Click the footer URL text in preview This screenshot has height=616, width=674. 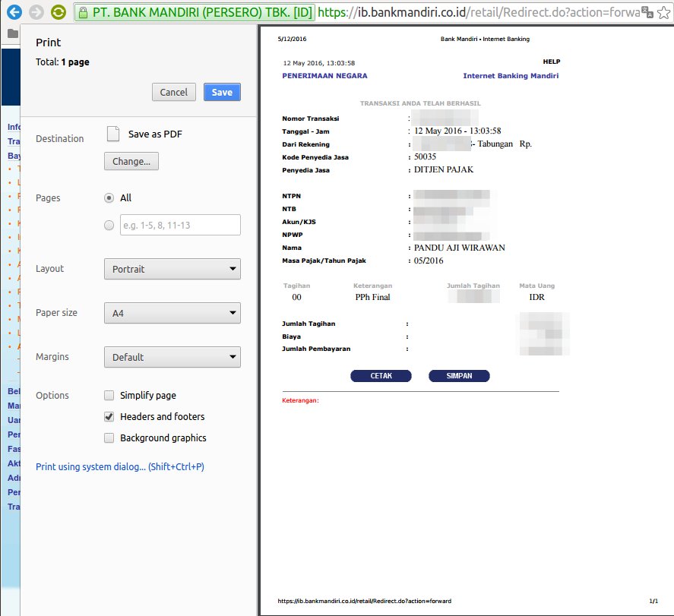pos(365,601)
